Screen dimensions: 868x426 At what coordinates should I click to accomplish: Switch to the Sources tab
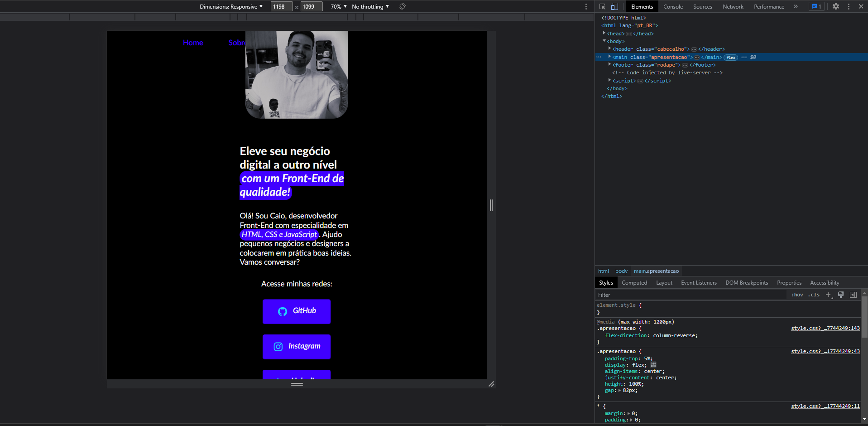tap(702, 6)
